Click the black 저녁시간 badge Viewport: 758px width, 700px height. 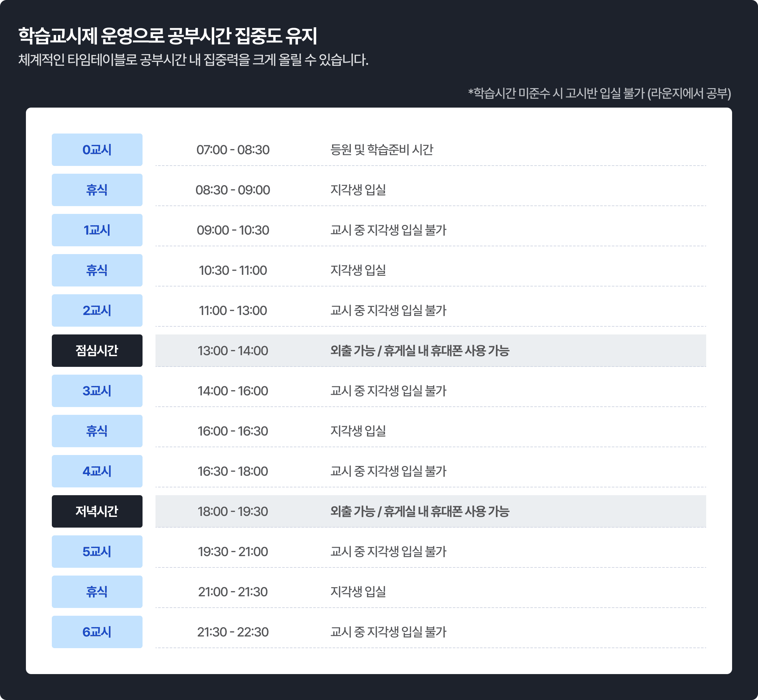(97, 511)
